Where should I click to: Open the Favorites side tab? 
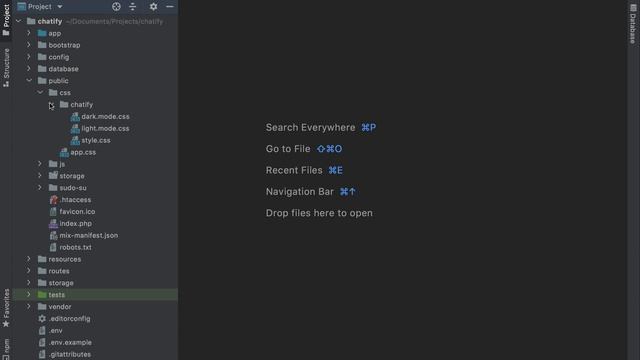6,308
